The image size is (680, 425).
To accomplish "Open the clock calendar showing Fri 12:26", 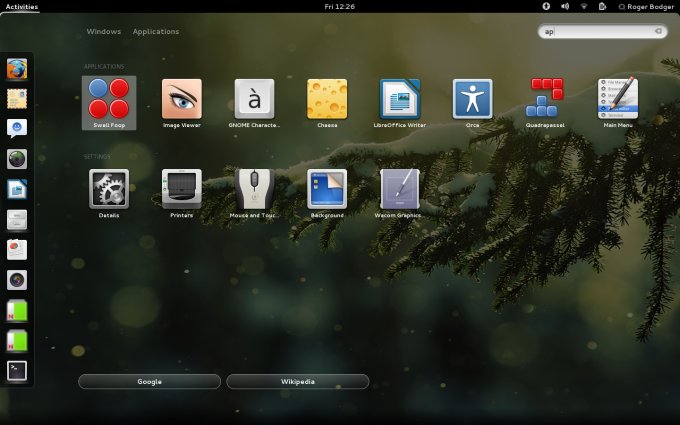I will (340, 7).
